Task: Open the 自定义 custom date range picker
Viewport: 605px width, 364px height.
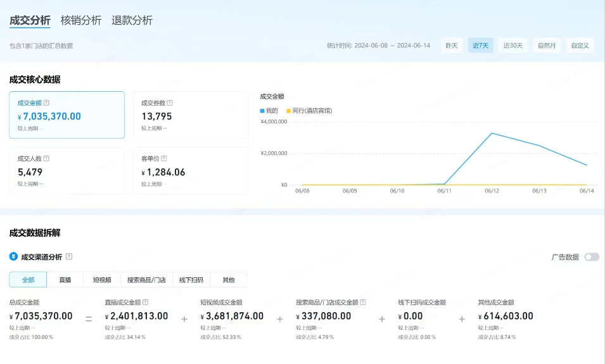Action: click(x=579, y=46)
